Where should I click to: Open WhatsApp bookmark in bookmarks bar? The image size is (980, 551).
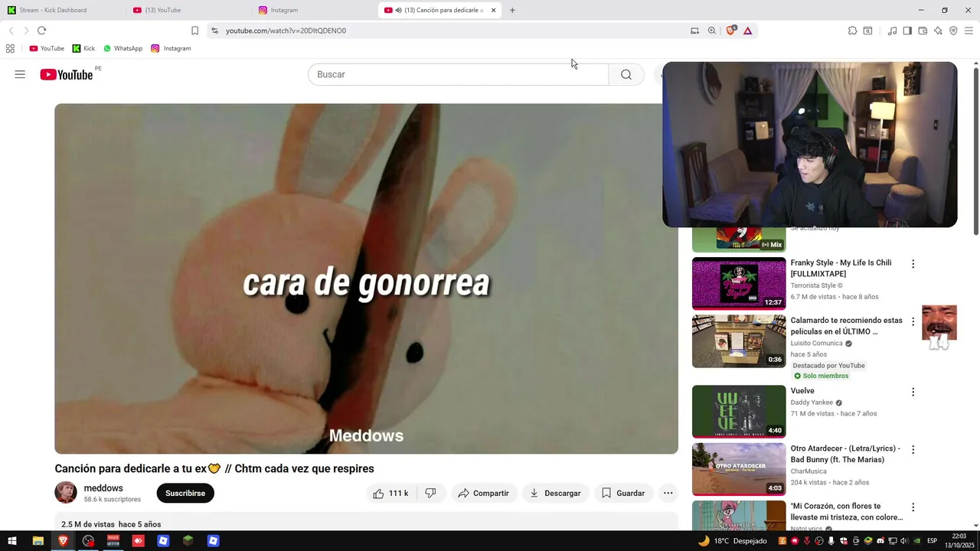coord(122,48)
